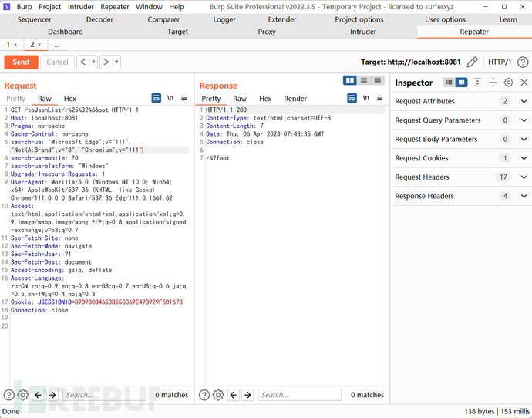532x418 pixels.
Task: Switch response view to Hex
Action: [x=265, y=99]
